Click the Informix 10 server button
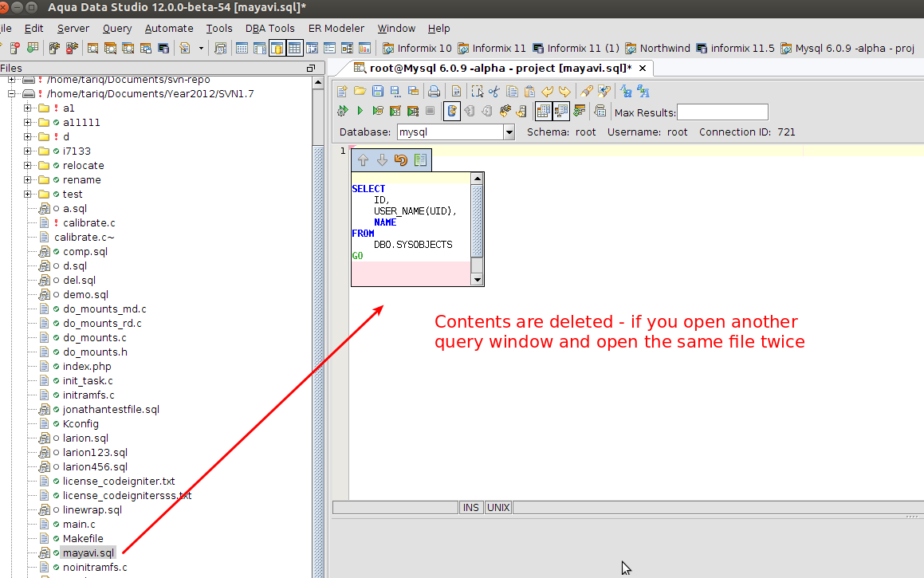924x578 pixels. pos(417,49)
